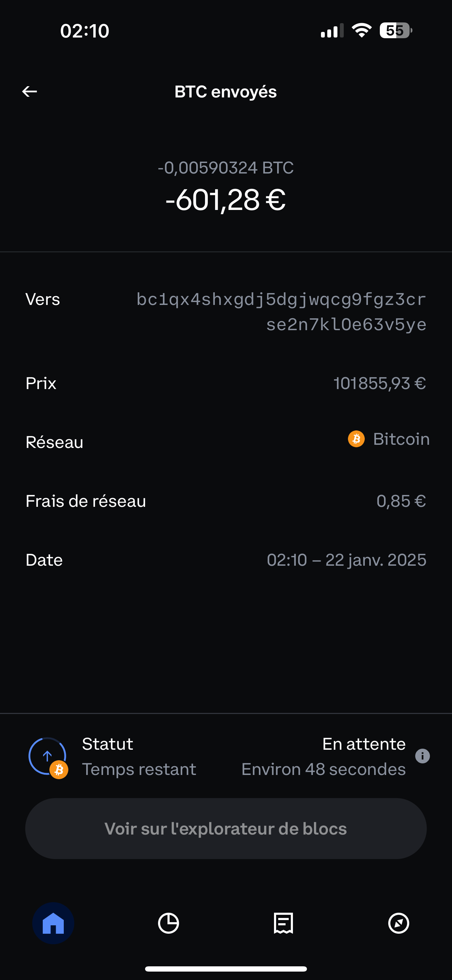Tap the pending send progress icon

point(48,757)
